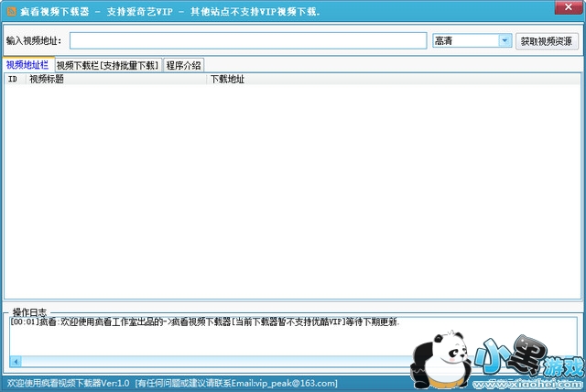
Task: Click the ID column header
Action: (15, 79)
